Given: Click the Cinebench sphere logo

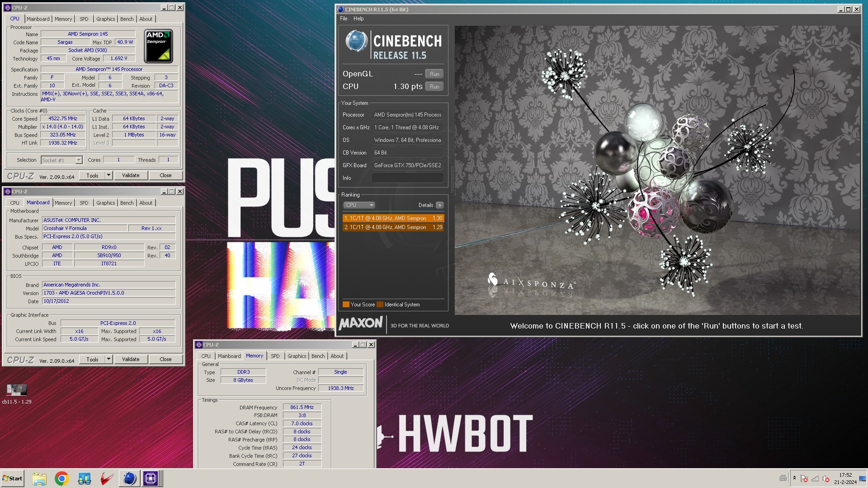Looking at the screenshot, I should point(357,41).
